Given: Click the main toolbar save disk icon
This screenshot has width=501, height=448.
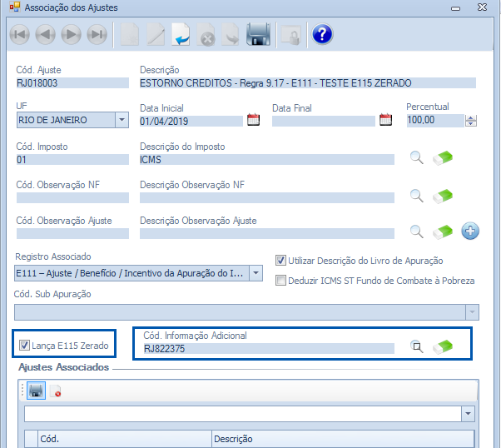Looking at the screenshot, I should point(259,35).
